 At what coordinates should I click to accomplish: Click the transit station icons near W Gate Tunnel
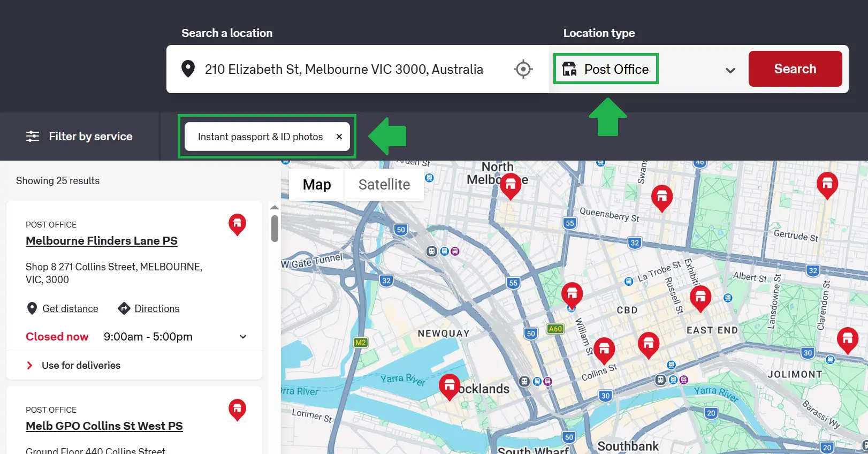pyautogui.click(x=443, y=251)
